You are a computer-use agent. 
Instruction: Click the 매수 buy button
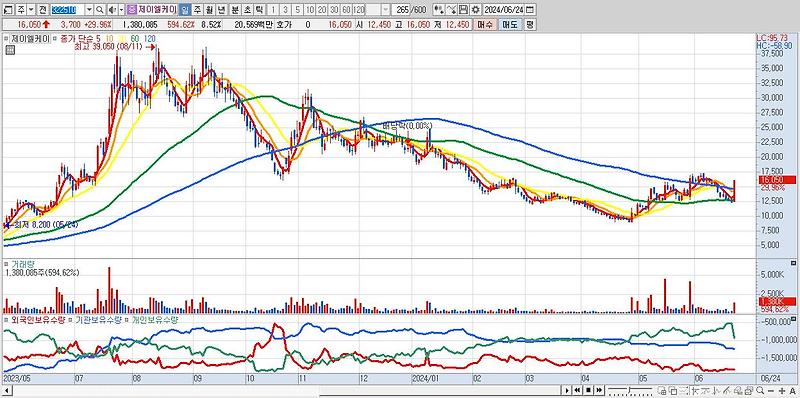[484, 24]
